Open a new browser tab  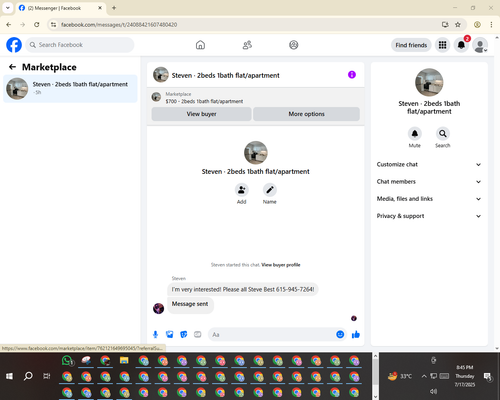pos(114,8)
